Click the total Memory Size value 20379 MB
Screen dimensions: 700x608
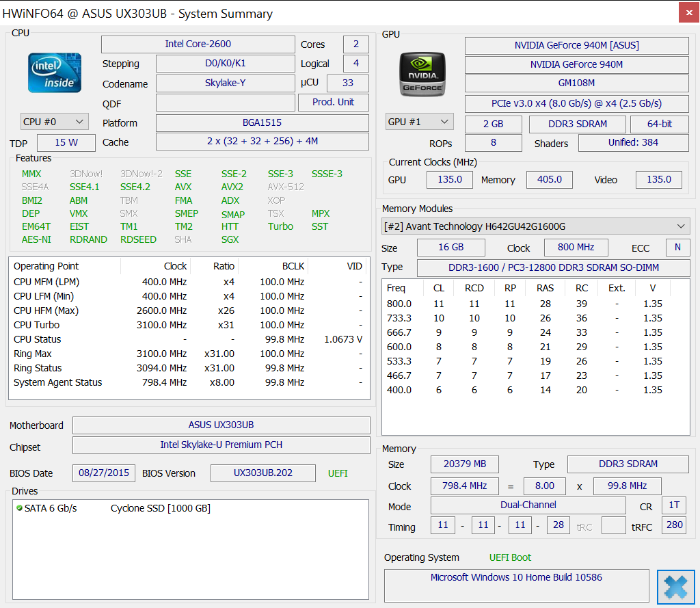(x=465, y=464)
